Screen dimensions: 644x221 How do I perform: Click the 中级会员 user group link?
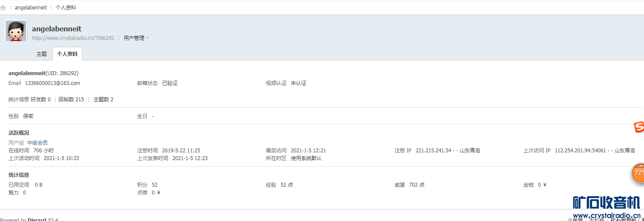37,142
